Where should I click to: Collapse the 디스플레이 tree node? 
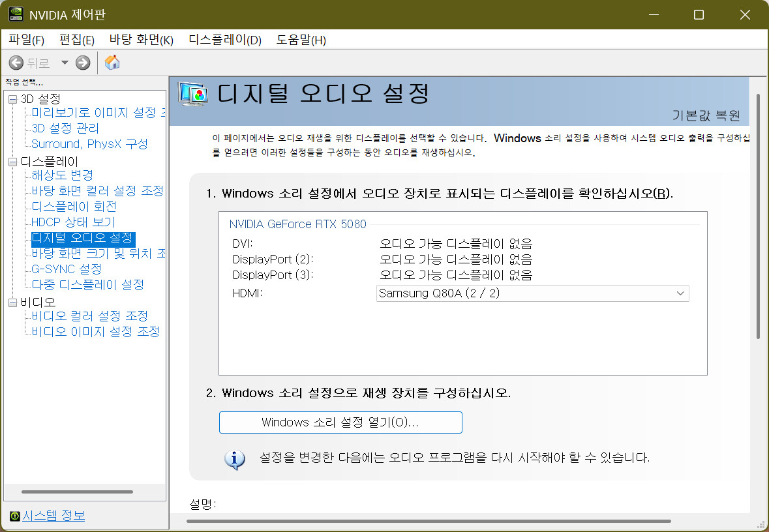13,162
